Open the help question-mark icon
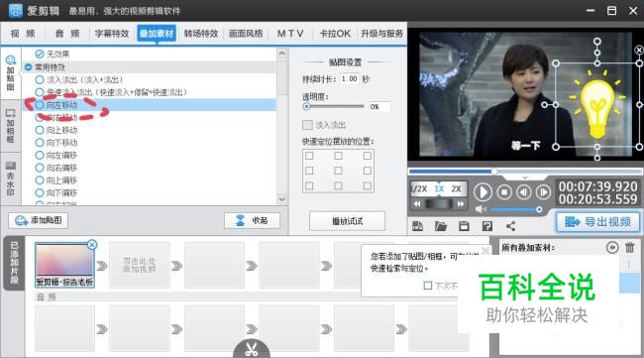 (x=487, y=226)
